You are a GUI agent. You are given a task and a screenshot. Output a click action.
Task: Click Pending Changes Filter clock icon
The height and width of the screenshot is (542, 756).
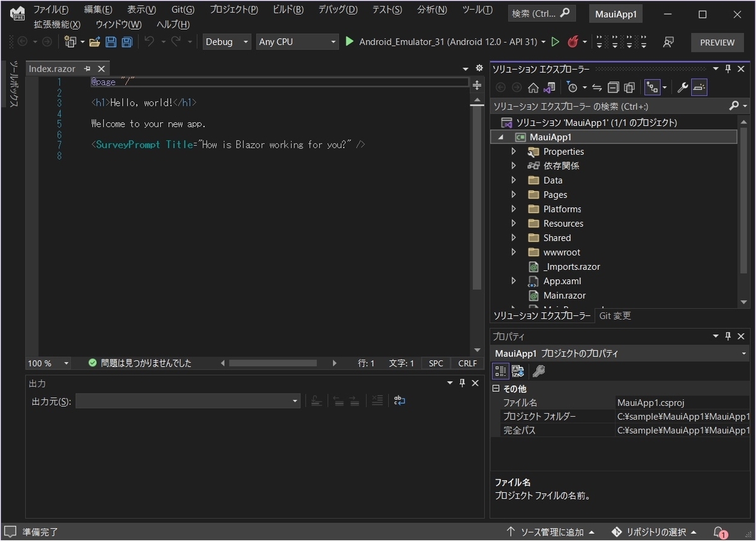(x=572, y=88)
